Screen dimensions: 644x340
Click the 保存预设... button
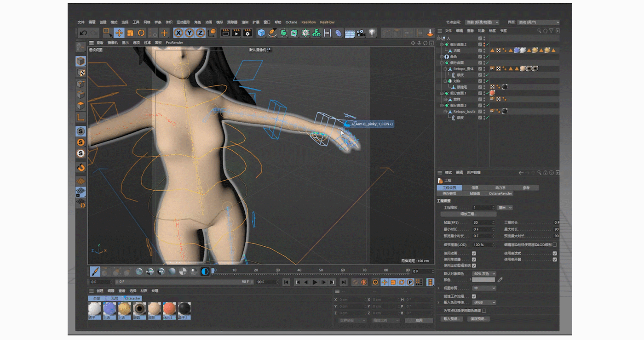478,318
